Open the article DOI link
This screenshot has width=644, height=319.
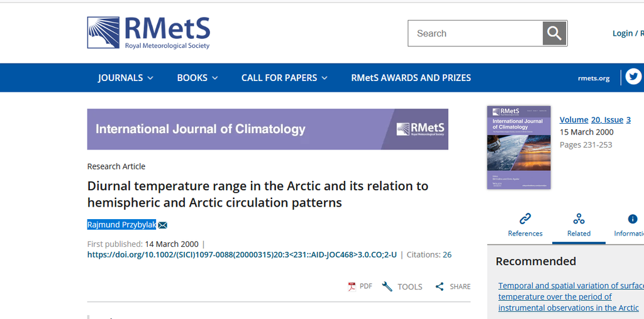[x=241, y=255]
